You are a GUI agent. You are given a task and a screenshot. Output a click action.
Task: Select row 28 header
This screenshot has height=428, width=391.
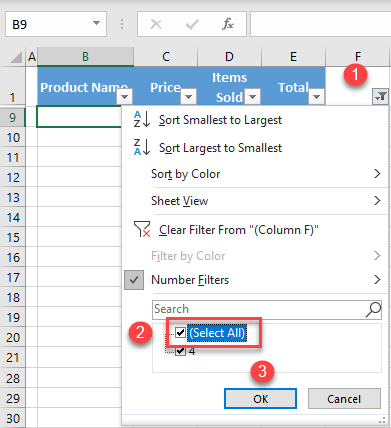pyautogui.click(x=12, y=378)
